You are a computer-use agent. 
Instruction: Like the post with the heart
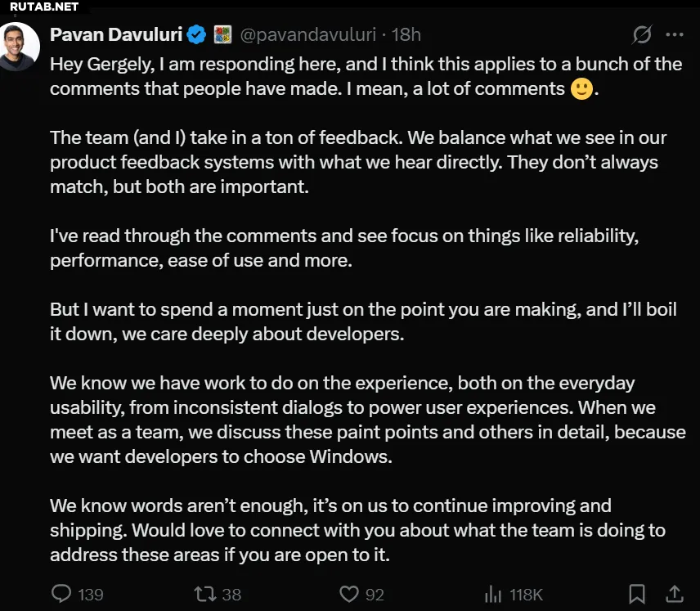click(x=349, y=593)
